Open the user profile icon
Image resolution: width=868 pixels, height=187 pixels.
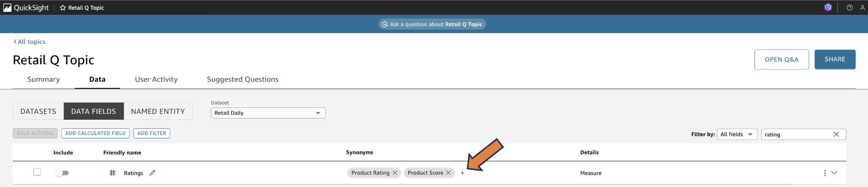pos(862,8)
